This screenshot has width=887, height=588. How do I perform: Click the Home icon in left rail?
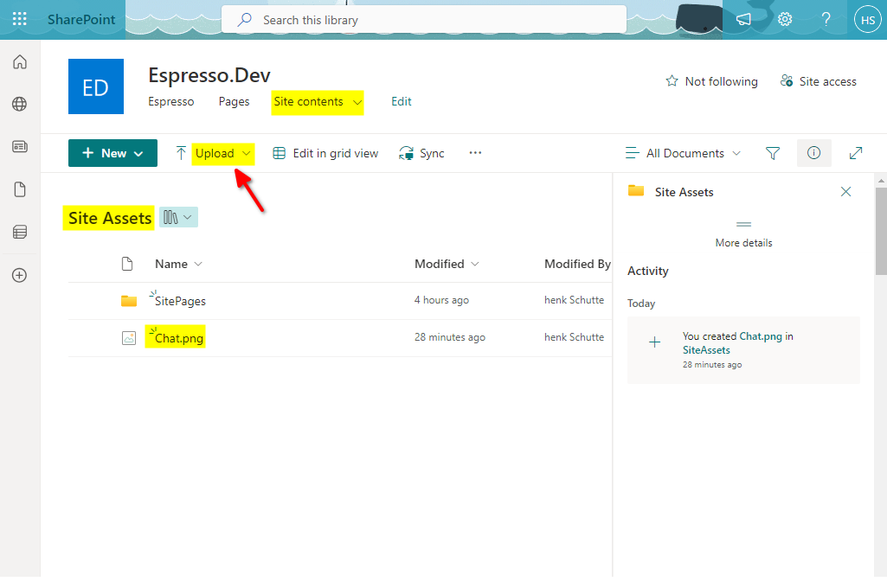click(x=19, y=62)
